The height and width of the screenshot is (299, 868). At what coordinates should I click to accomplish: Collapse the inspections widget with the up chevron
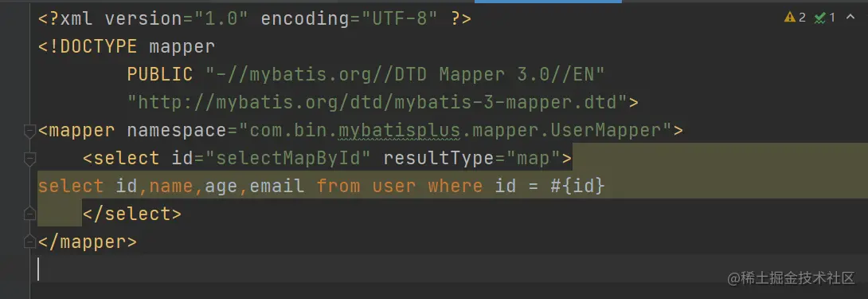[850, 18]
